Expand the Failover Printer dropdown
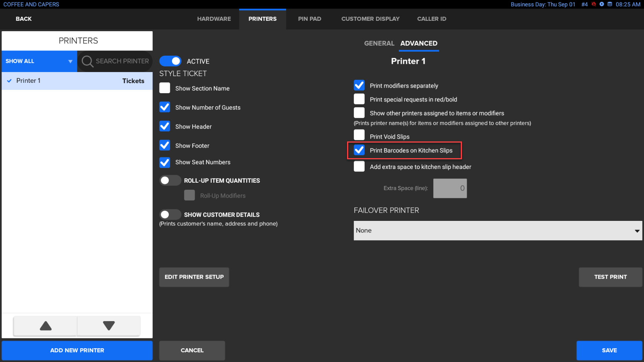The width and height of the screenshot is (644, 362). pyautogui.click(x=498, y=231)
